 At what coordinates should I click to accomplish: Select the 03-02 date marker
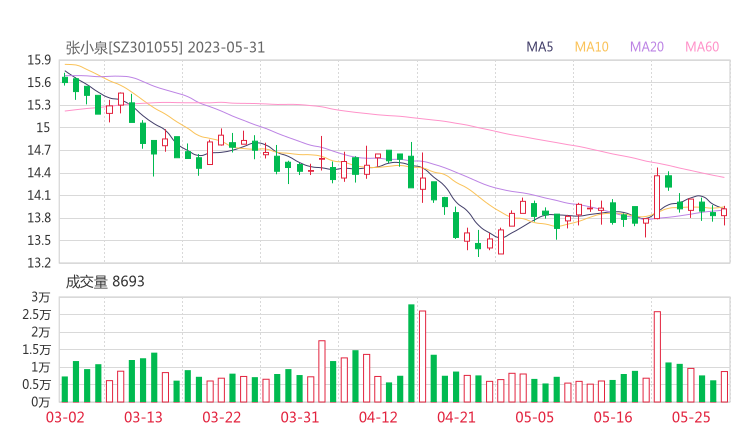(x=65, y=417)
